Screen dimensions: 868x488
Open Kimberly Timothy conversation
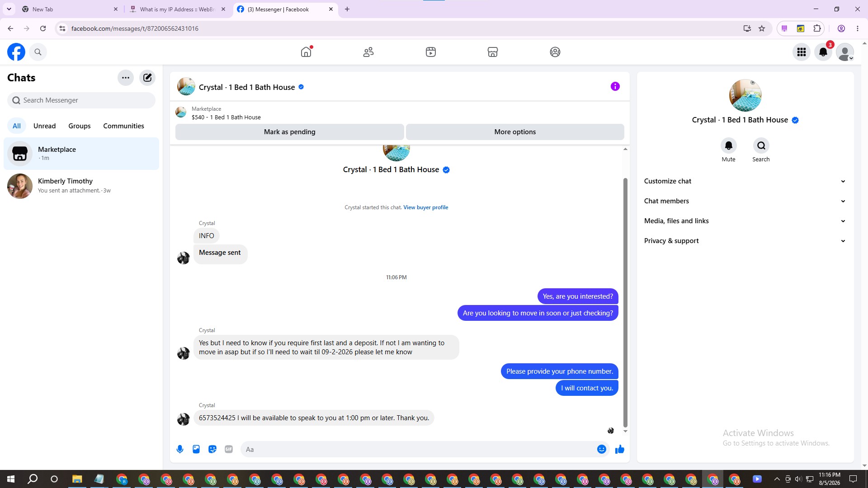81,186
